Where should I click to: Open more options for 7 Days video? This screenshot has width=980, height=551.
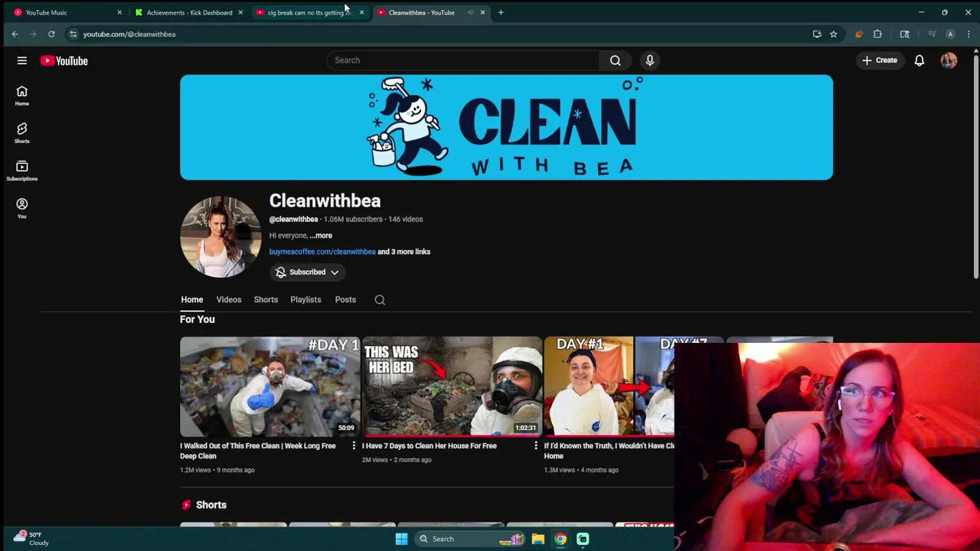536,445
